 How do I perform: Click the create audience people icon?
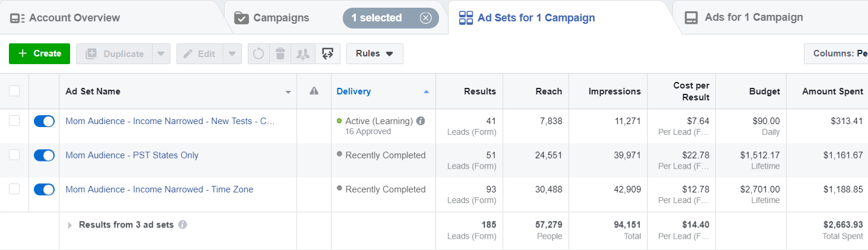click(303, 54)
